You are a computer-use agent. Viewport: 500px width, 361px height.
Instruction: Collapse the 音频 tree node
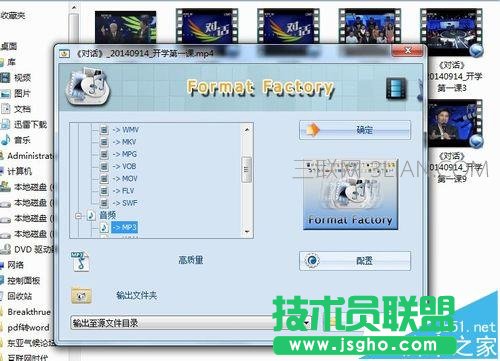[x=78, y=216]
